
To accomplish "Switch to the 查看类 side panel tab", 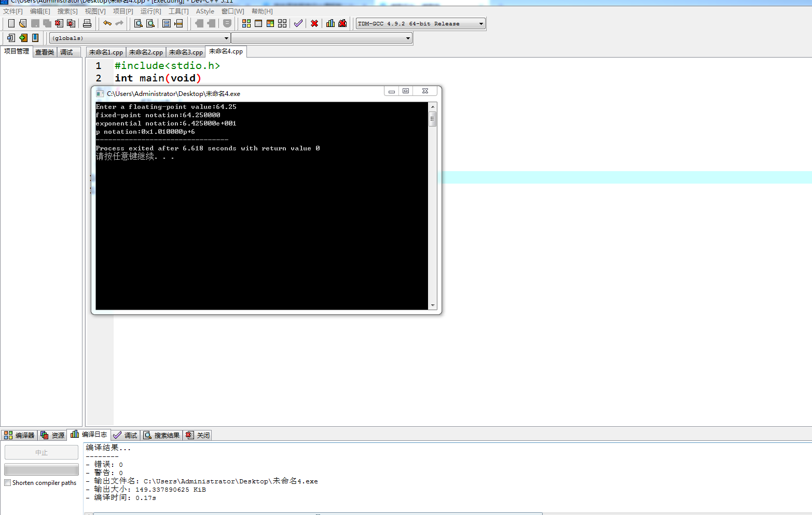I will point(45,52).
